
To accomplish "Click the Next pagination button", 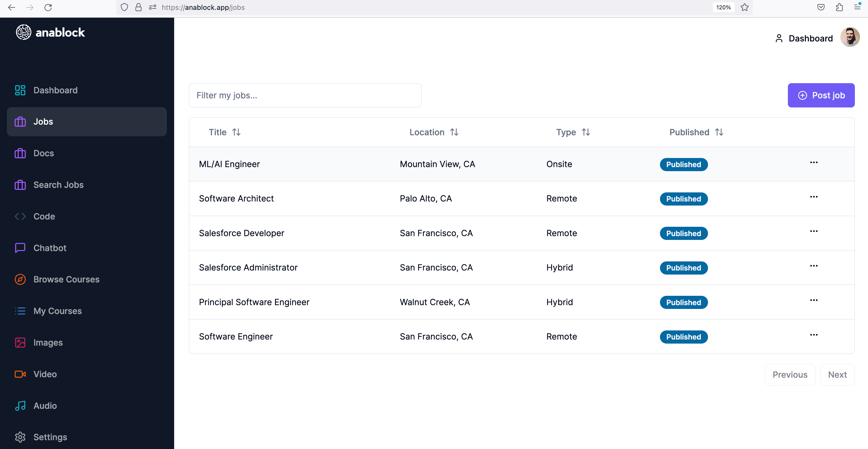I will click(837, 374).
